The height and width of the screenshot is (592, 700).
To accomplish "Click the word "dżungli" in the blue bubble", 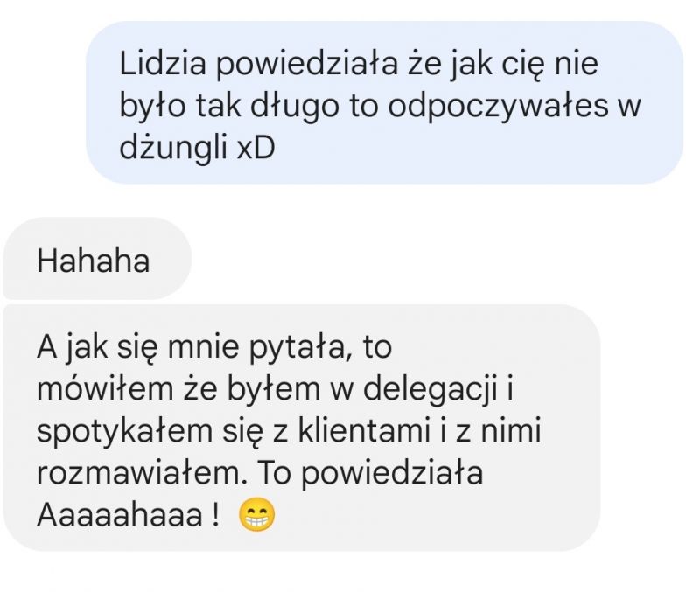I will click(x=173, y=150).
